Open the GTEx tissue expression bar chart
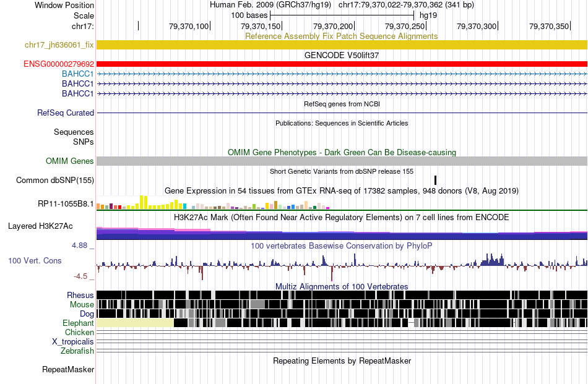Viewport: 588px width, 384px height. pyautogui.click(x=213, y=202)
